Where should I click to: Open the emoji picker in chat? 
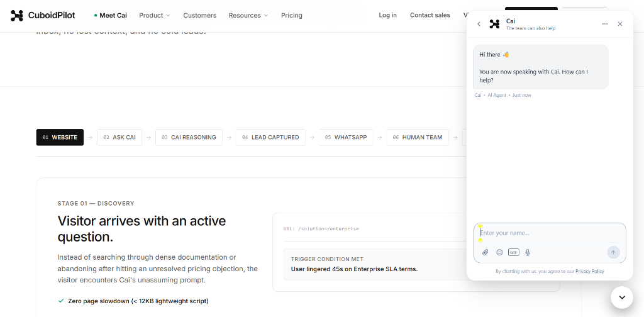click(x=499, y=253)
